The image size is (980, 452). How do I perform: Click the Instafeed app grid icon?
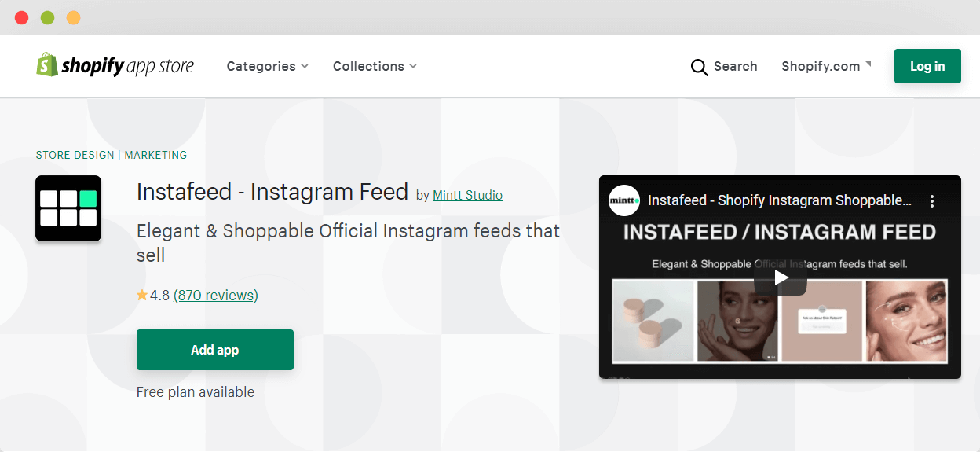68,208
